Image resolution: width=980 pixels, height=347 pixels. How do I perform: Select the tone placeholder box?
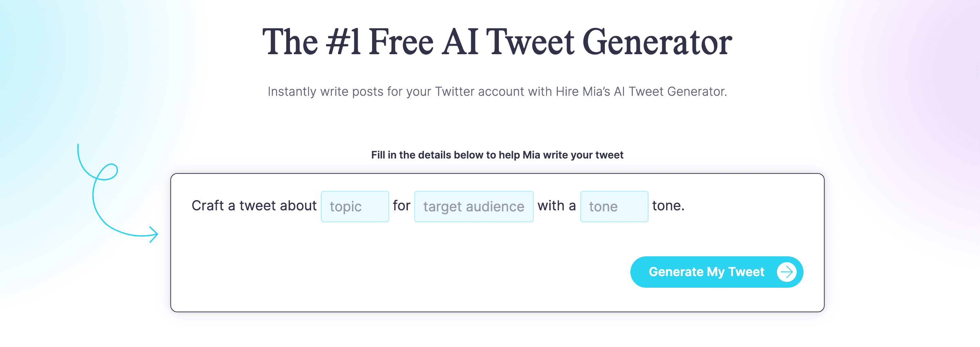click(614, 206)
